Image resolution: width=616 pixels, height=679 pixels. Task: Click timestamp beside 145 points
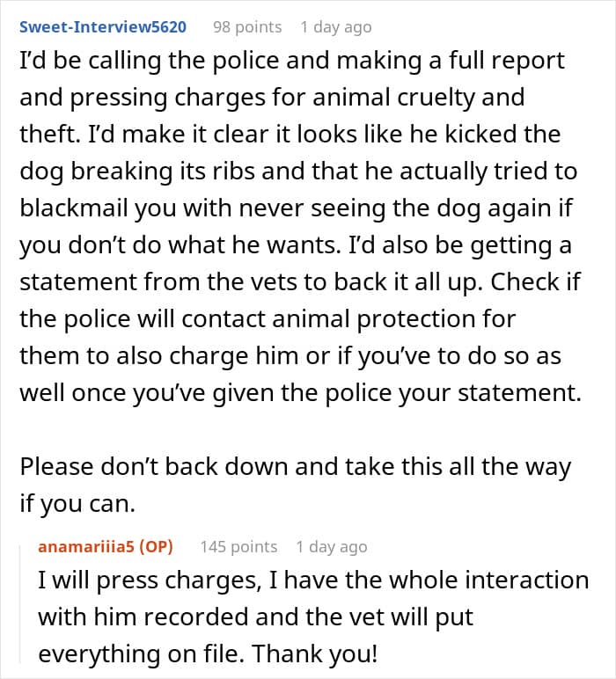(332, 546)
